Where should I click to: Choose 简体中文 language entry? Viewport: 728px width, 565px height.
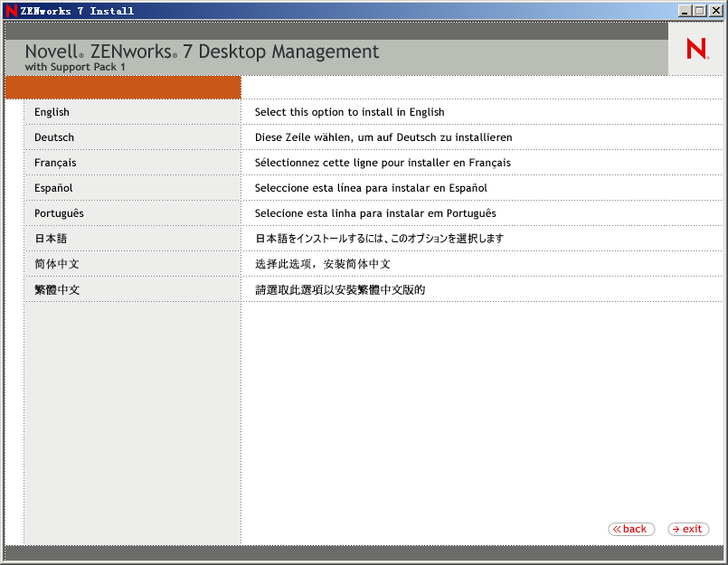tap(57, 264)
